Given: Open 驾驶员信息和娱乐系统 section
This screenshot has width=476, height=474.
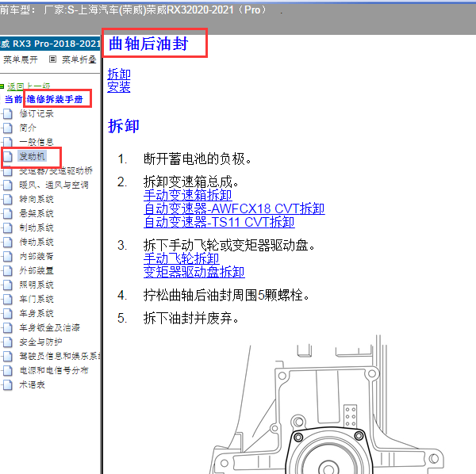Looking at the screenshot, I should pyautogui.click(x=59, y=356).
